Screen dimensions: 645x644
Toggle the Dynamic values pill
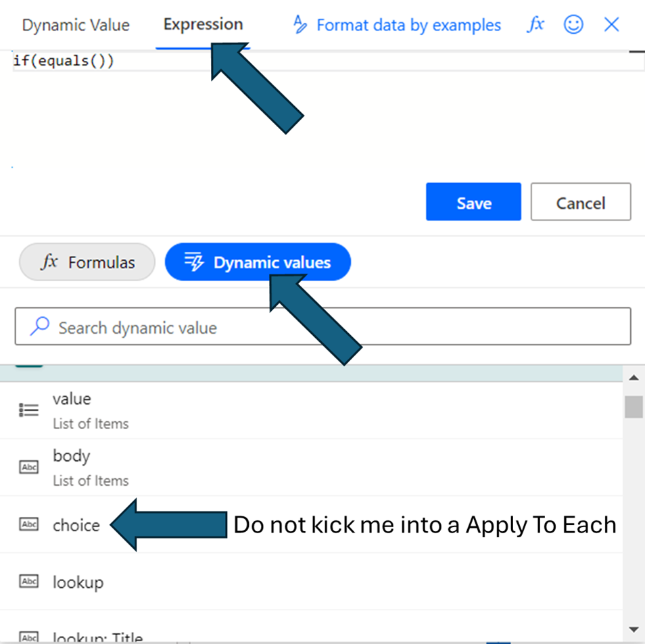(258, 262)
